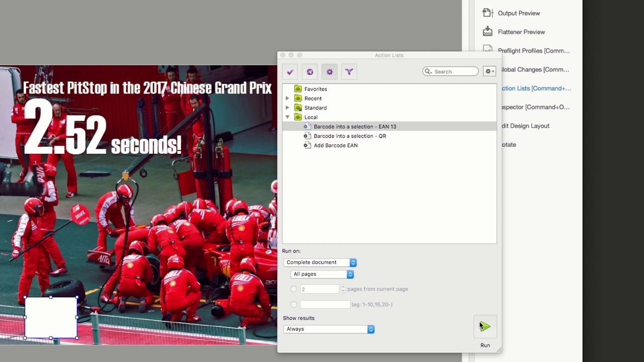Select the pages from current page radio button
This screenshot has height=362, width=644.
[x=294, y=289]
